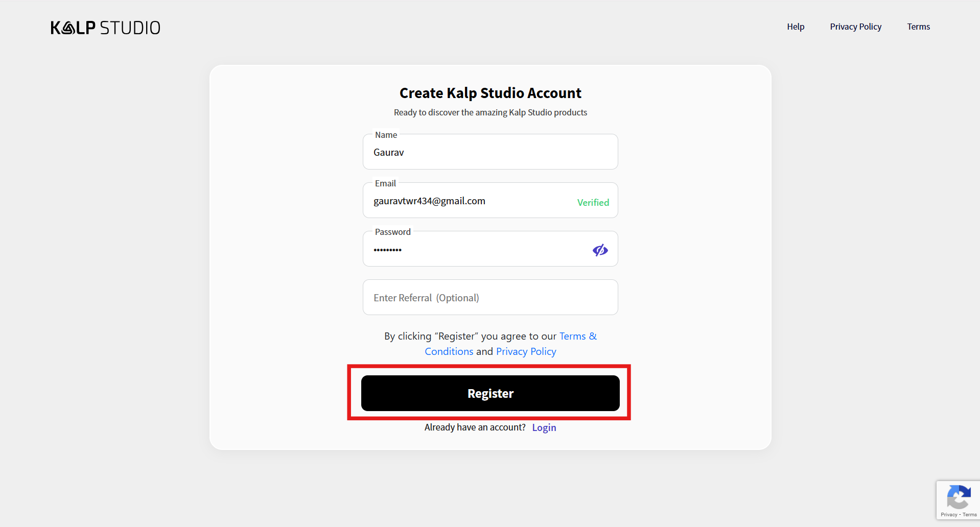Click into the Email address field

point(470,201)
